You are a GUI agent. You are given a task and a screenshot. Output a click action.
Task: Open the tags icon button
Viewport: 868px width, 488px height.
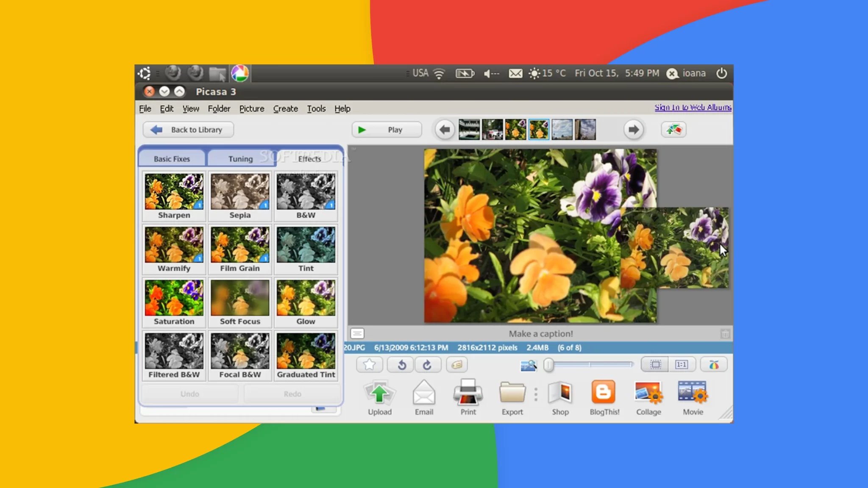click(x=457, y=364)
